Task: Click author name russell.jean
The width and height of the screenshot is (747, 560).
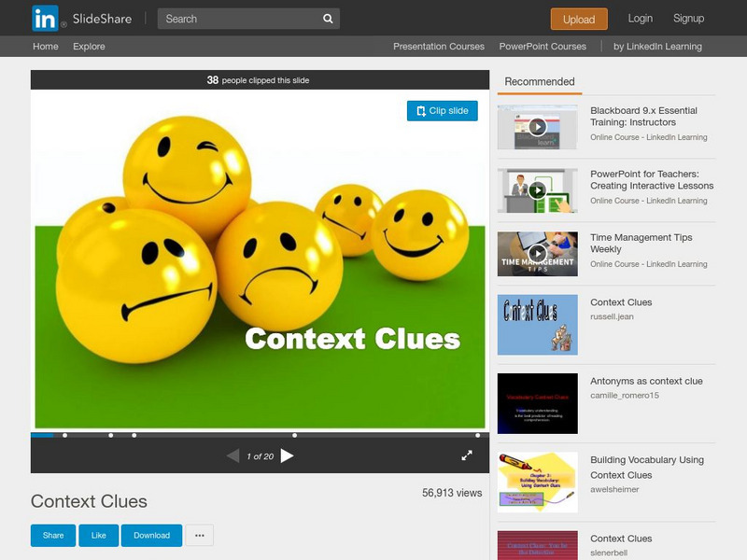Action: (612, 316)
